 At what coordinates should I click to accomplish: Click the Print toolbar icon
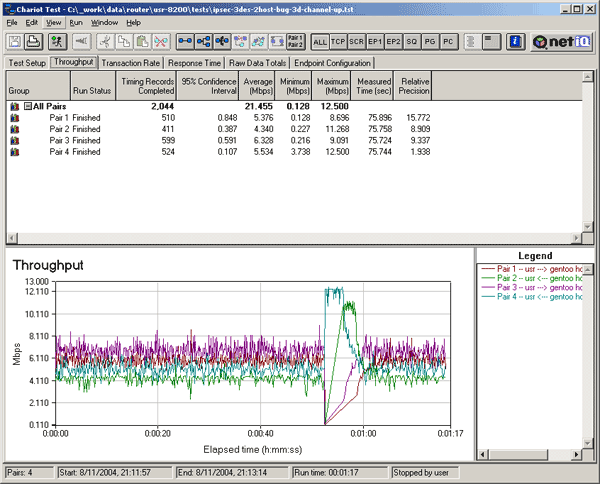pyautogui.click(x=33, y=42)
